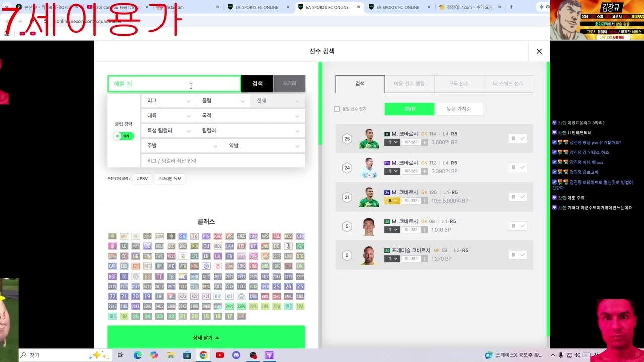Bookmark the 3,600억 BP 코바르시 card

point(513,139)
